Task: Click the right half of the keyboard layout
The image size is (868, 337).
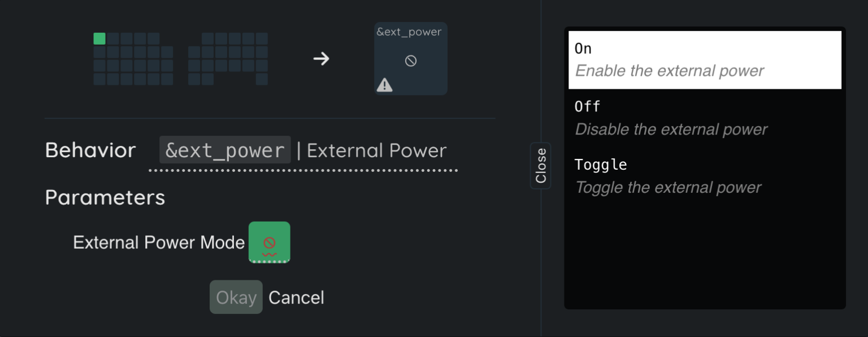Action: click(228, 59)
